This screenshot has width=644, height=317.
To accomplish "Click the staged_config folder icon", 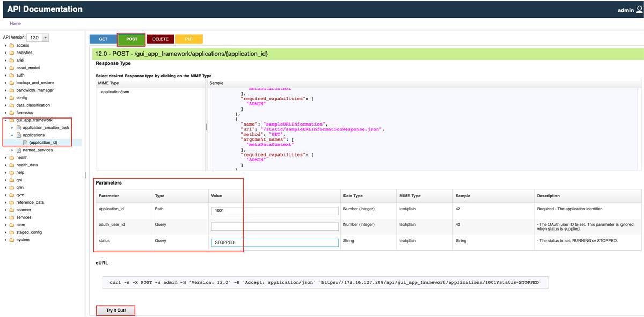I will (11, 232).
